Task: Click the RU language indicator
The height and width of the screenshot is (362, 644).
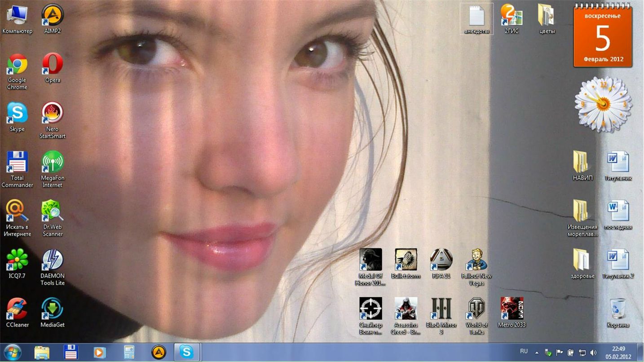Action: coord(524,351)
